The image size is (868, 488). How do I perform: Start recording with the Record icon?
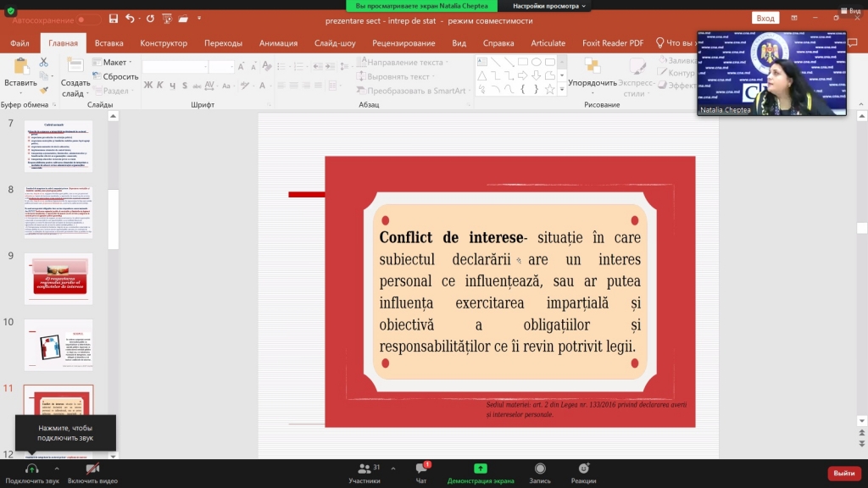[540, 469]
